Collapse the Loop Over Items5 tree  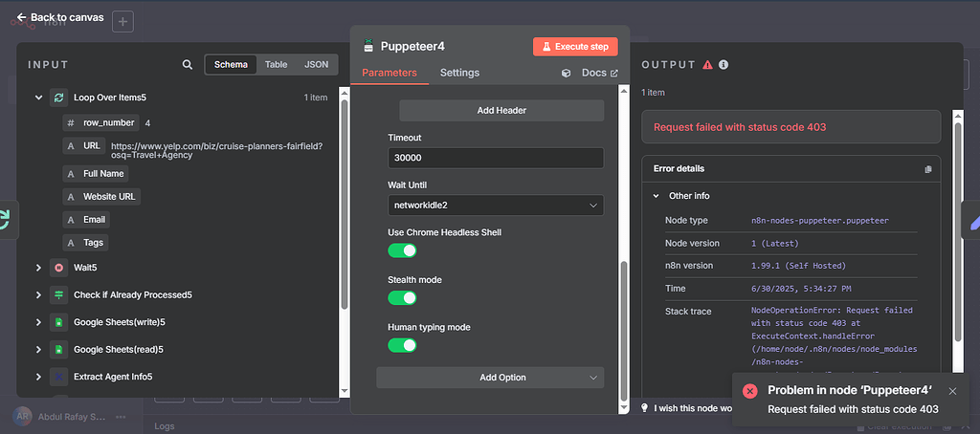click(38, 98)
